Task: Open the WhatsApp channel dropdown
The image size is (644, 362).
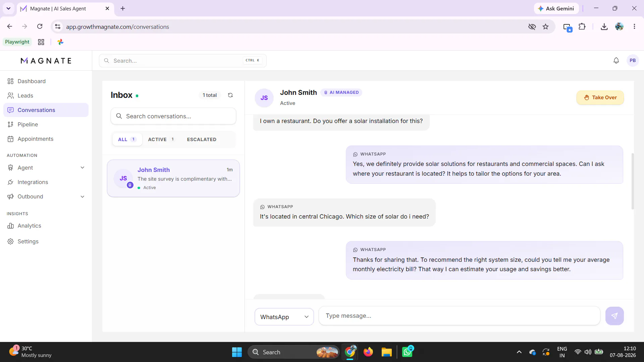Action: tap(284, 317)
